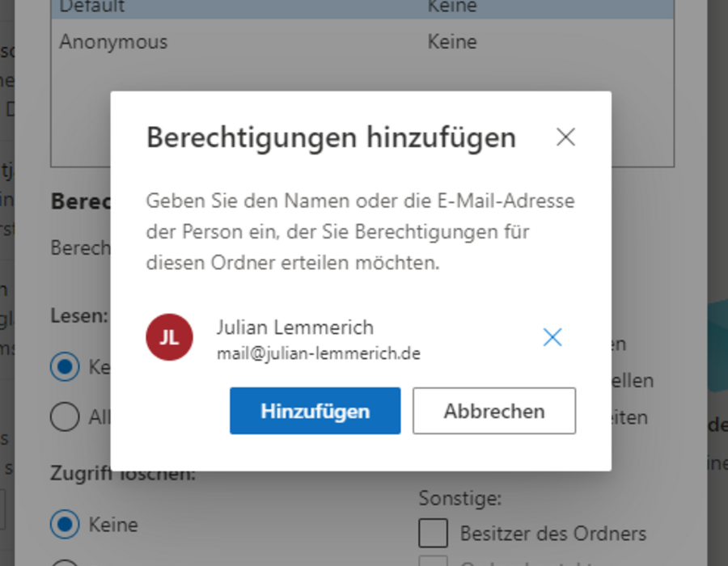This screenshot has height=566, width=728.
Task: Remove Julian Lemmerich from the selection
Action: tap(552, 337)
